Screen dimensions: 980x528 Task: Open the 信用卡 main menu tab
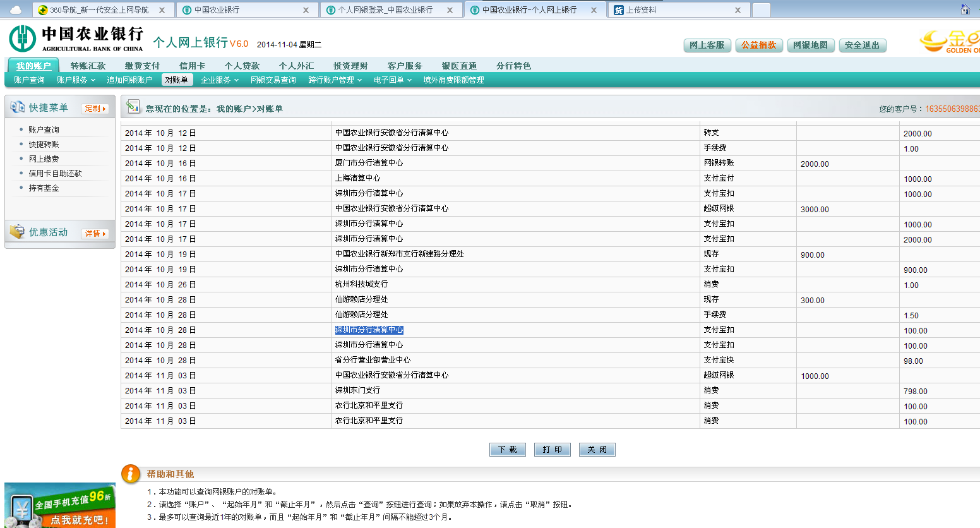click(192, 66)
